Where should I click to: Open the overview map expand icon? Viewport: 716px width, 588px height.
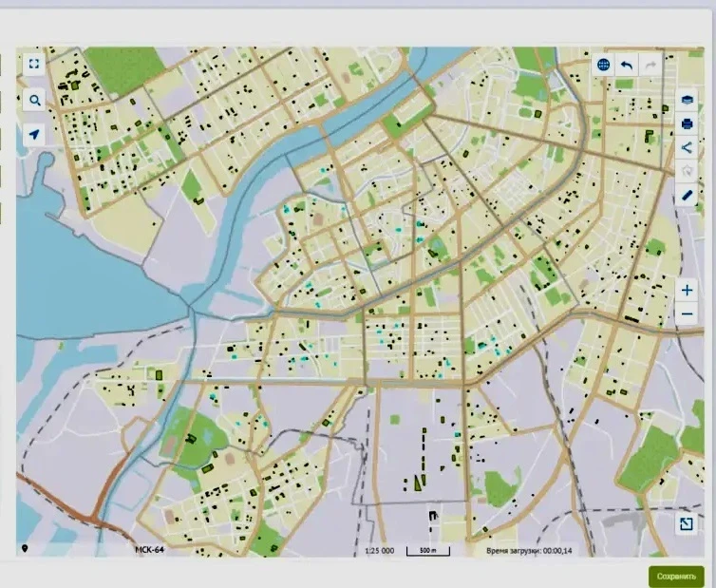click(x=687, y=523)
